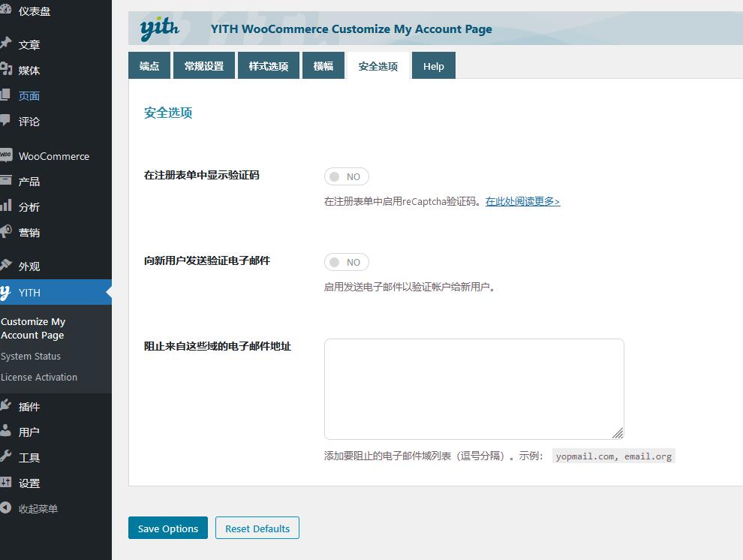Click the Reset Defaults button
The image size is (743, 560).
(257, 528)
